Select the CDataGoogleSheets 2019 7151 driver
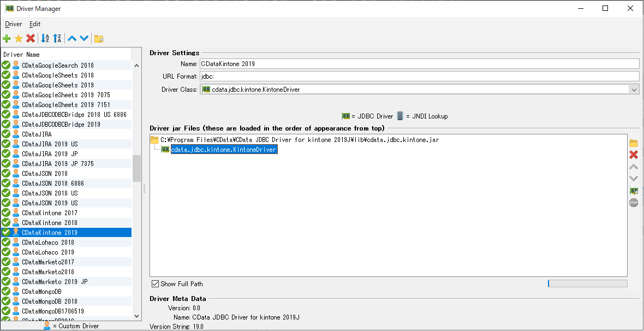 pyautogui.click(x=66, y=105)
